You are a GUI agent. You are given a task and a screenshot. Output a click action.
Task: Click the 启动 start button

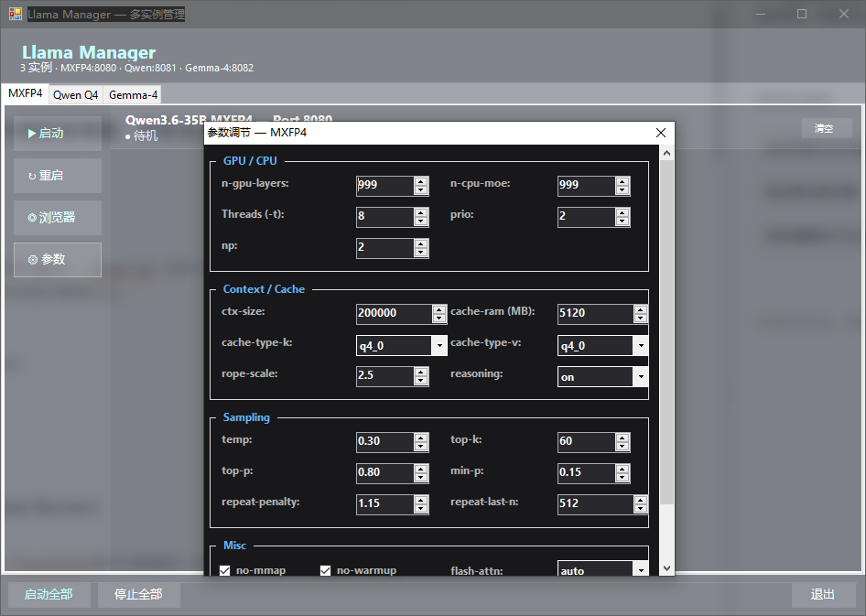(58, 133)
